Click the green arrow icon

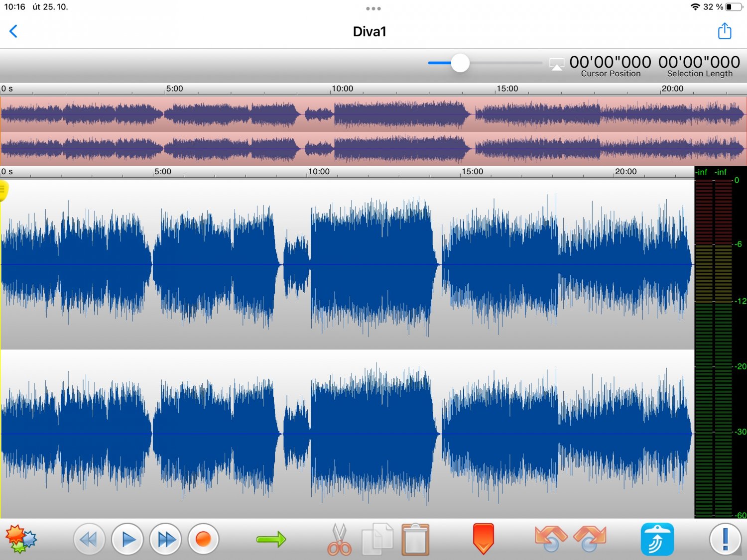(271, 539)
